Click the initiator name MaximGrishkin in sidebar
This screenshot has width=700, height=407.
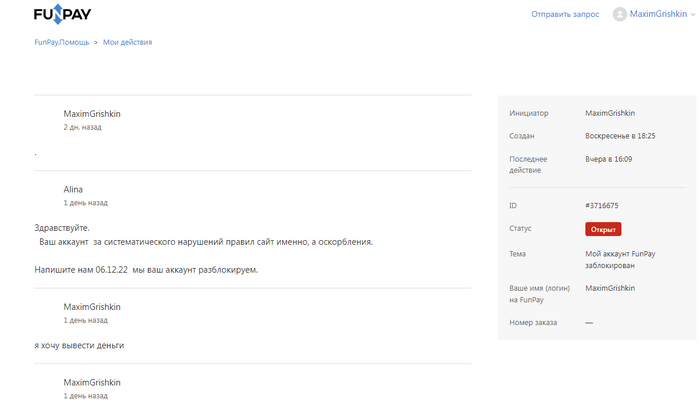click(610, 112)
